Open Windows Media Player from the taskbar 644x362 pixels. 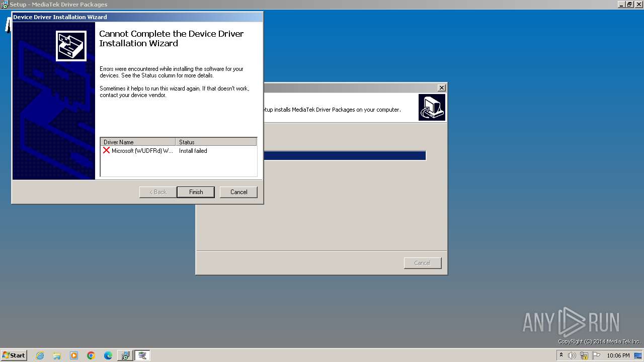coord(74,355)
